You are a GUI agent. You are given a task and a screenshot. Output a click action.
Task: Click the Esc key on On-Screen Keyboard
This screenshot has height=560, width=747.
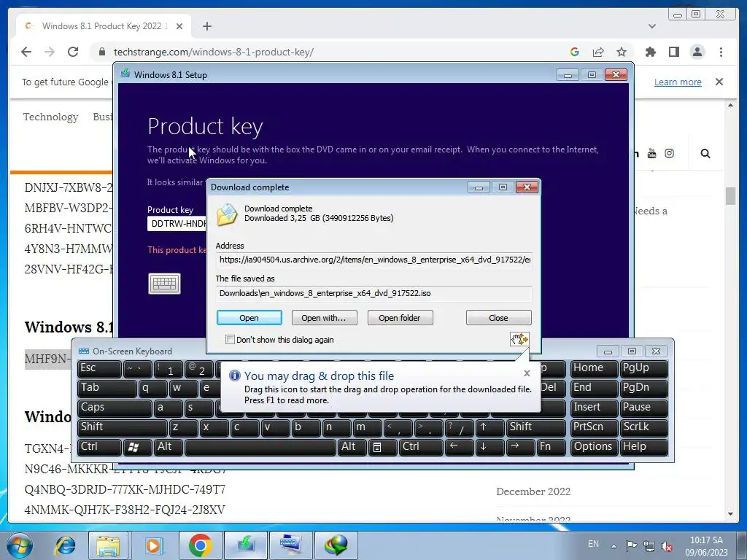99,369
